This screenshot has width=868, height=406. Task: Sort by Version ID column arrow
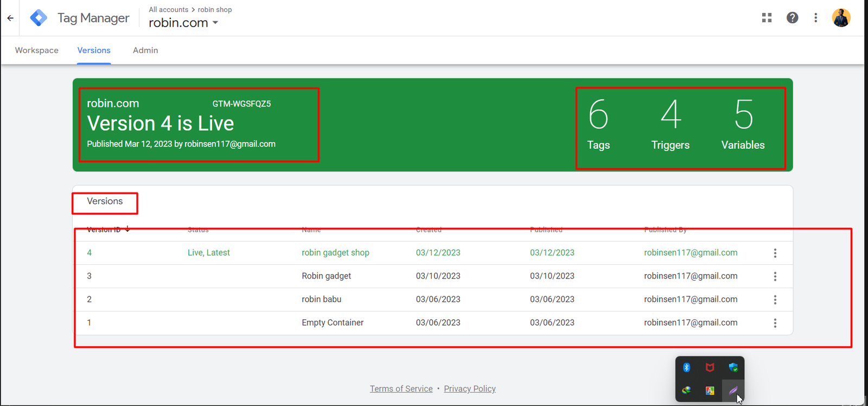pyautogui.click(x=127, y=229)
